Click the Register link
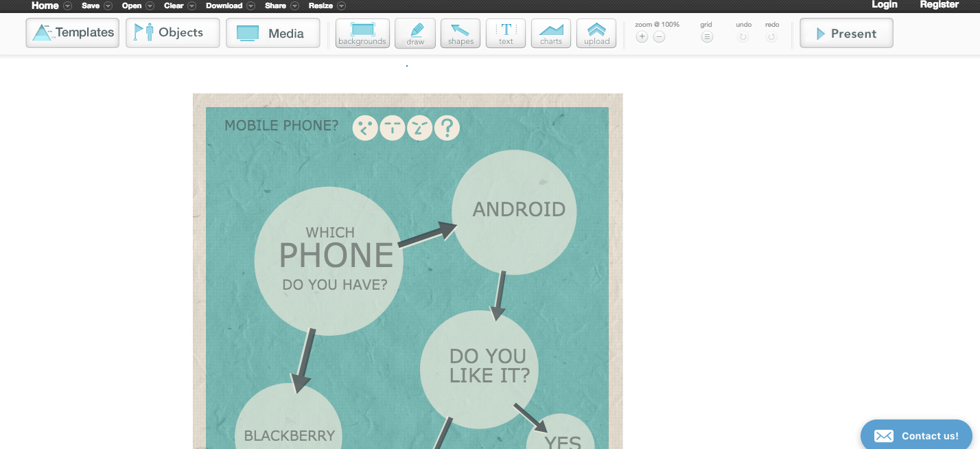Screen dimensions: 980x449 pos(940,5)
